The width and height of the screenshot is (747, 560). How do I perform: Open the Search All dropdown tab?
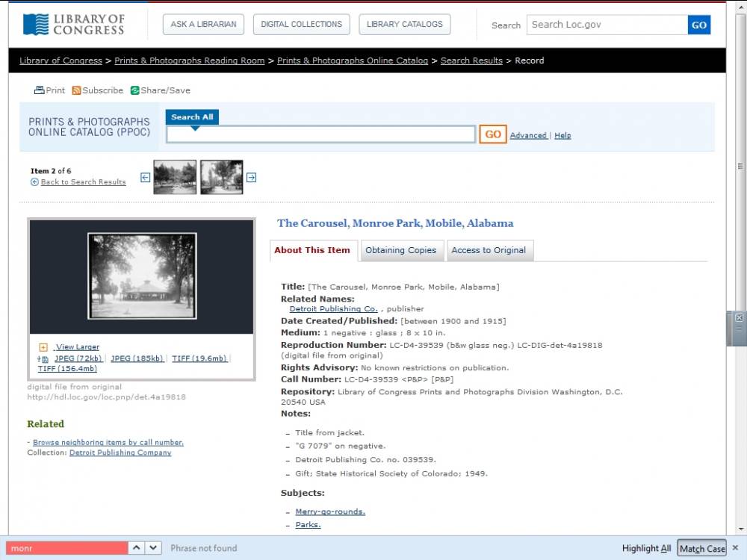192,117
